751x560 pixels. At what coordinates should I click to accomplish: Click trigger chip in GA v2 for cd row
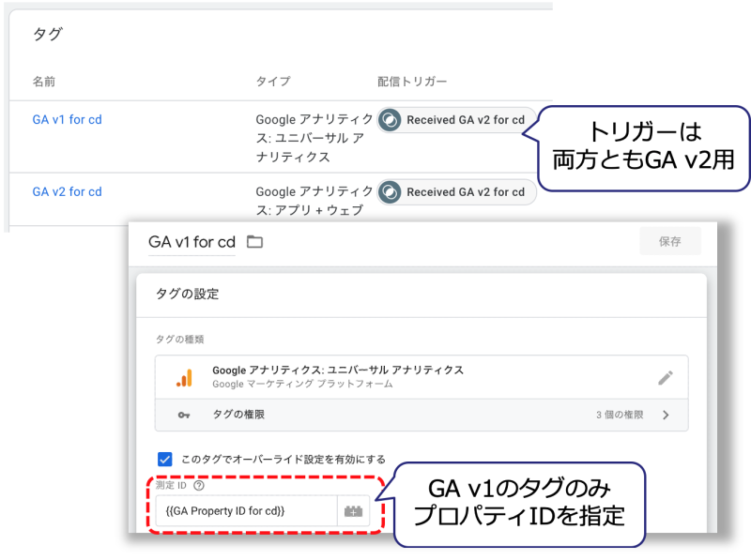pos(456,192)
